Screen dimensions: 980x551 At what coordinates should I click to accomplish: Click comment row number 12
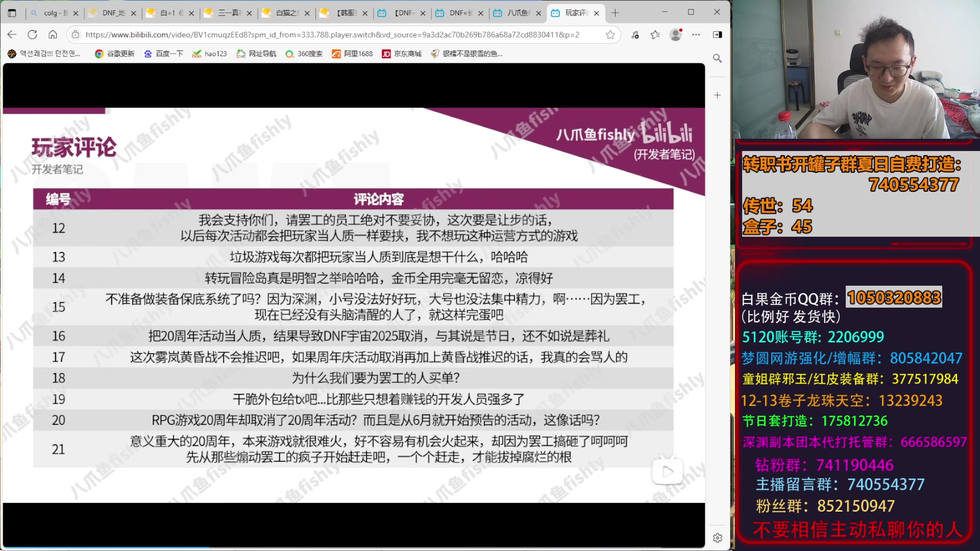point(353,228)
